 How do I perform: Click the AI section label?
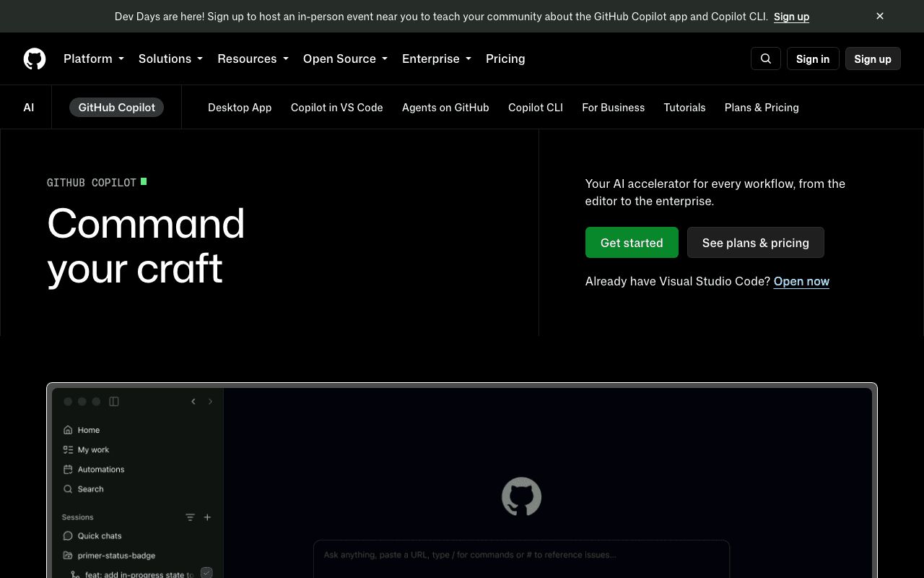coord(29,108)
